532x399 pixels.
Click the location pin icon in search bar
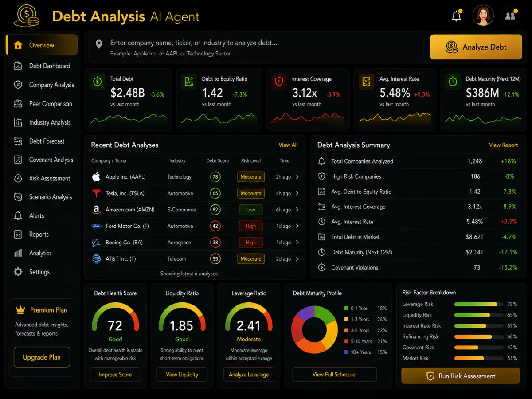tap(99, 43)
